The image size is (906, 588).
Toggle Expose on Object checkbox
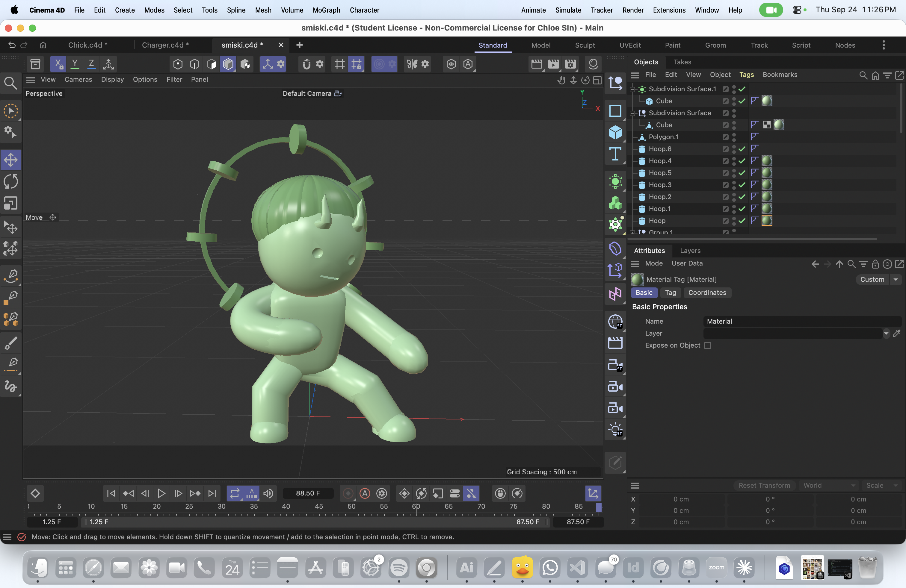pos(708,345)
